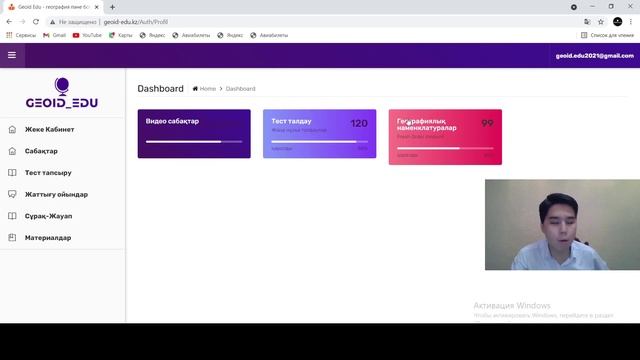This screenshot has width=640, height=360.
Task: Select Тест тапсыру in sidebar
Action: click(x=48, y=173)
